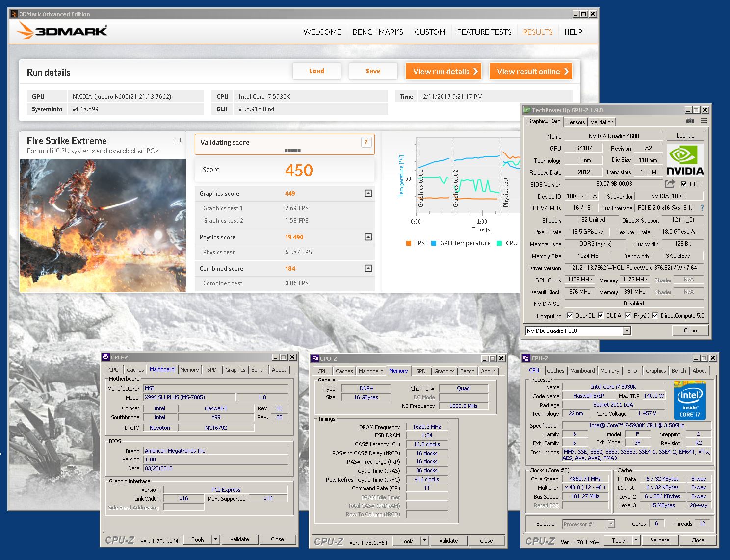Collapse the Physics score section

(368, 237)
